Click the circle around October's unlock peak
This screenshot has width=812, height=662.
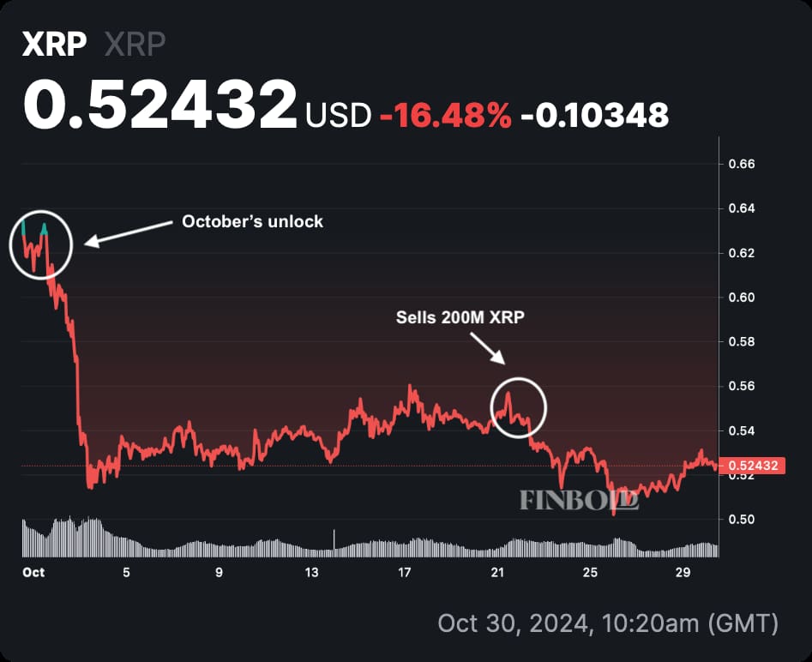[41, 244]
